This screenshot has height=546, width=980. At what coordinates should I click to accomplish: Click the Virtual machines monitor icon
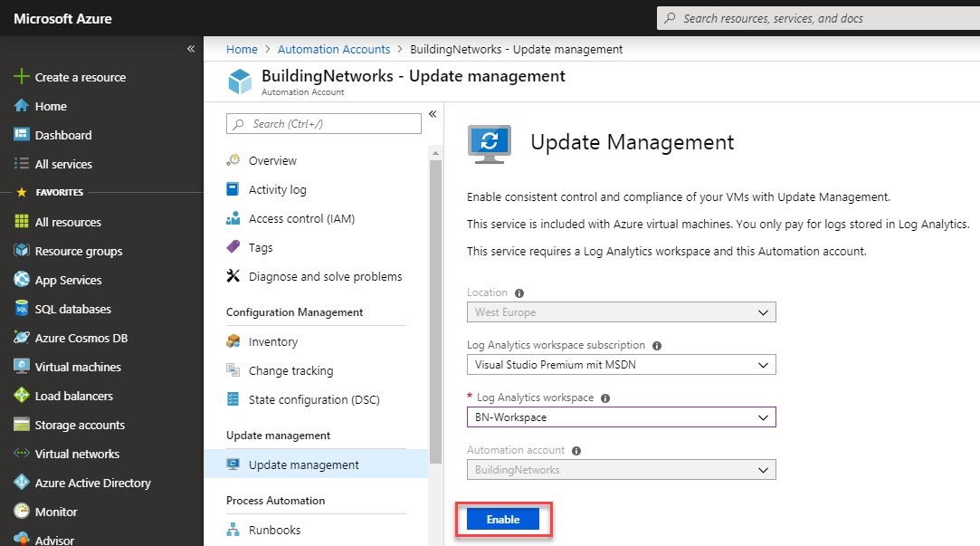[21, 366]
